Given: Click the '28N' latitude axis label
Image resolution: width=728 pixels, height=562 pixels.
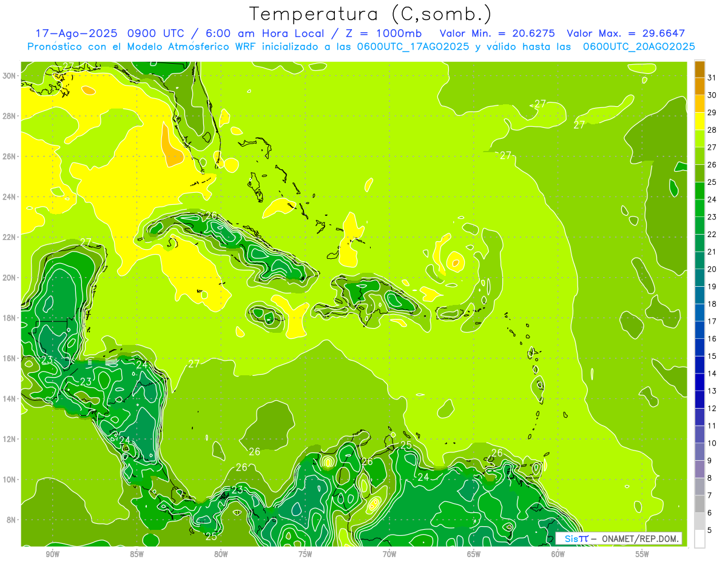Looking at the screenshot, I should 10,116.
